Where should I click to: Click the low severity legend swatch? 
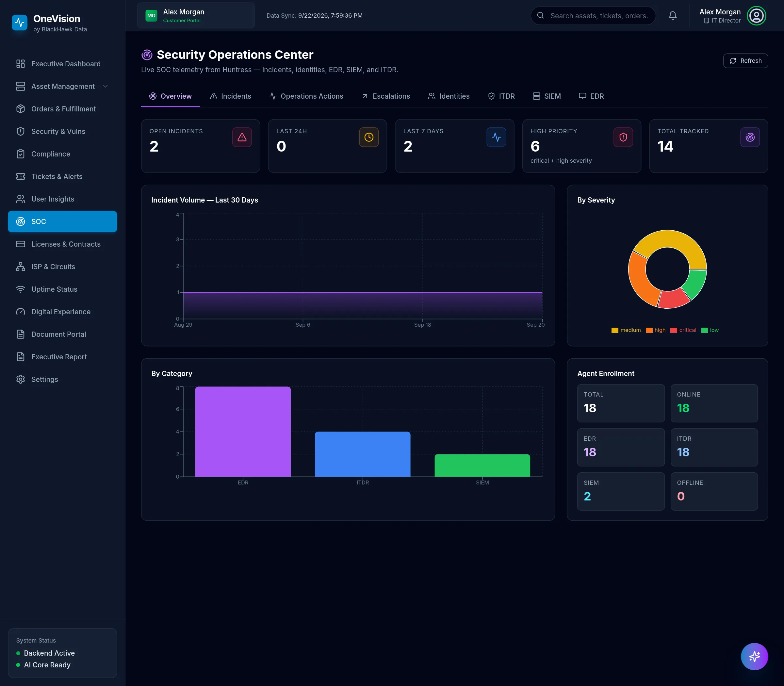pyautogui.click(x=704, y=330)
